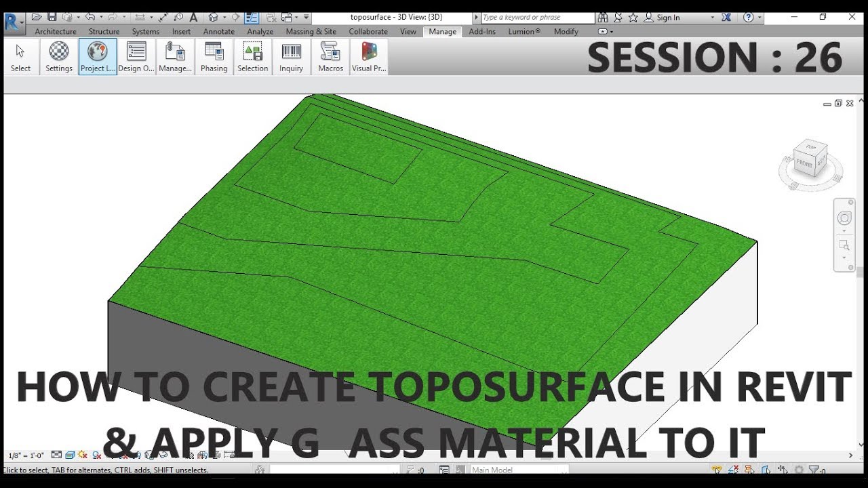Click the ViewCube FRONT face

(805, 163)
